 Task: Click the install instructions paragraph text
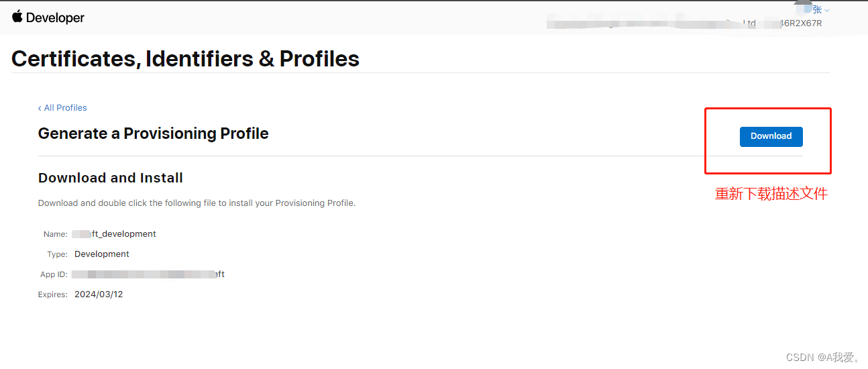(197, 203)
